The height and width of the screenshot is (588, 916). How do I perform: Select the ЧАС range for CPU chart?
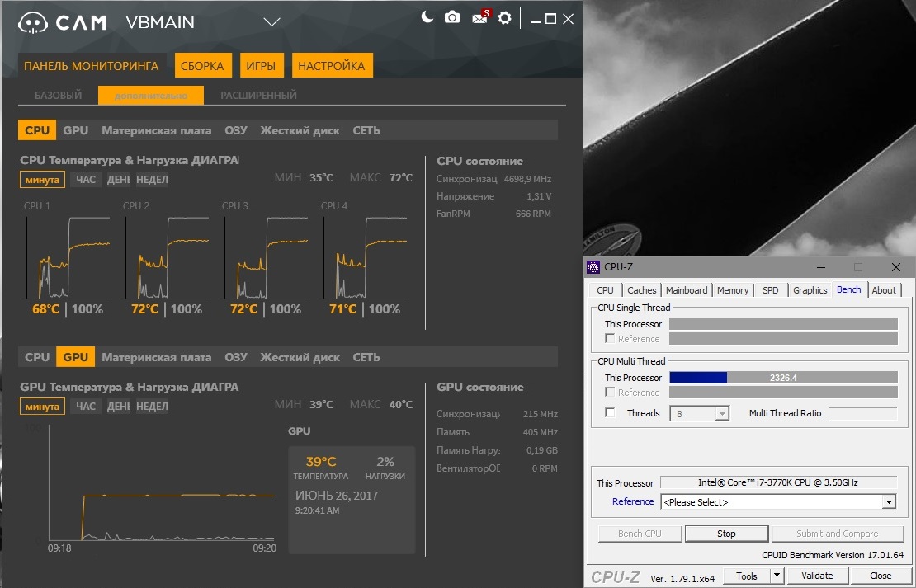[x=86, y=180]
